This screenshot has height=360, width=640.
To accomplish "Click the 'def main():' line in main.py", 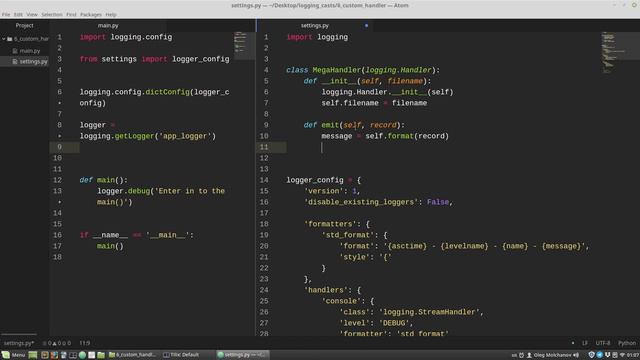I will 104,180.
